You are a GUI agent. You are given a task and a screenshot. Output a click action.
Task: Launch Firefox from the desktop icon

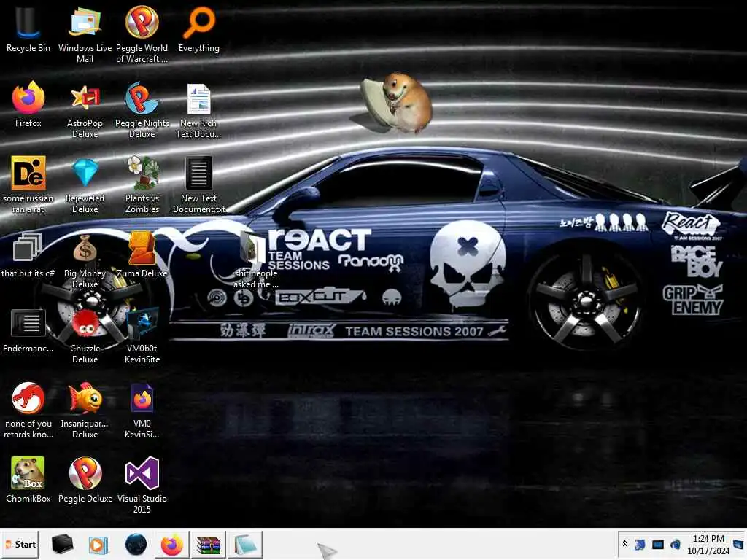click(28, 105)
